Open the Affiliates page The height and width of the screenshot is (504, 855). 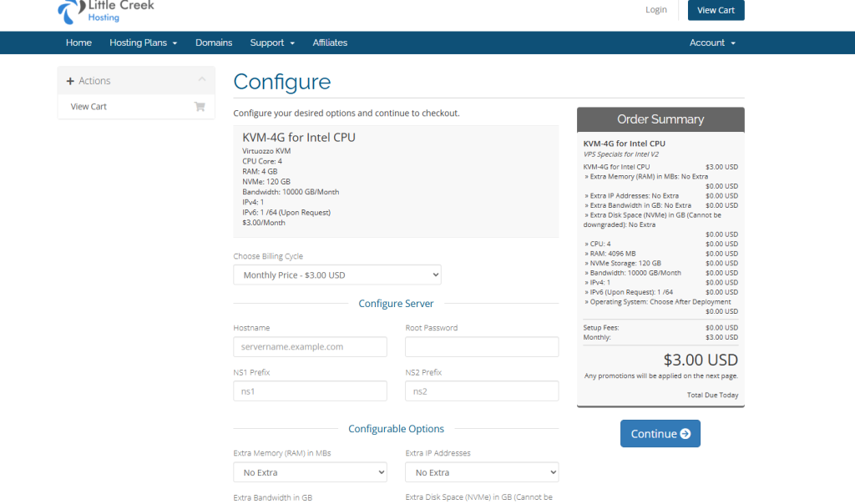(x=330, y=43)
